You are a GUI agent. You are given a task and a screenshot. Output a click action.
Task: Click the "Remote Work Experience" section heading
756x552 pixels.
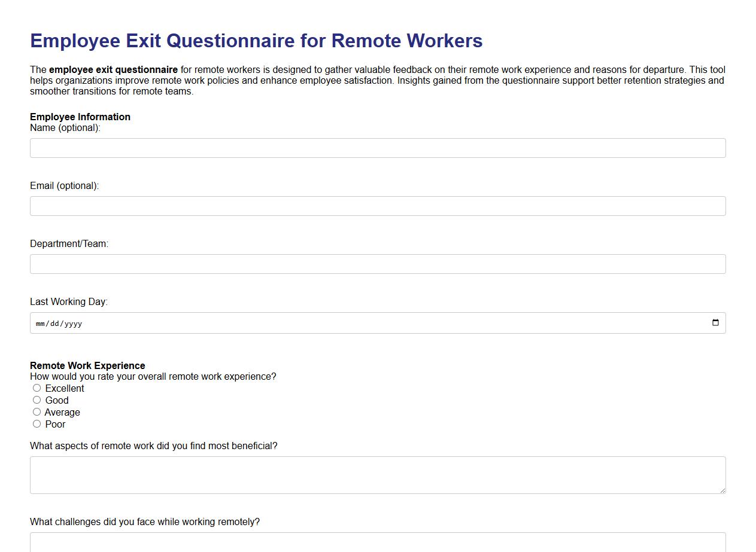click(x=87, y=365)
